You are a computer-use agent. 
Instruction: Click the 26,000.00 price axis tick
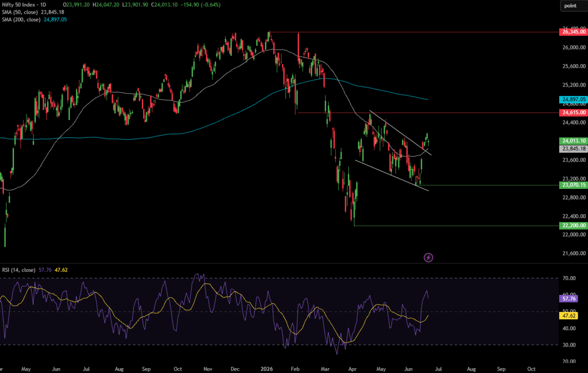573,47
